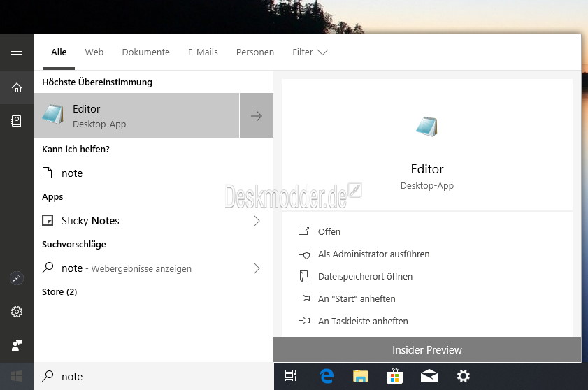The width and height of the screenshot is (588, 390).
Task: Launch Microsoft Edge from the taskbar
Action: coord(327,376)
